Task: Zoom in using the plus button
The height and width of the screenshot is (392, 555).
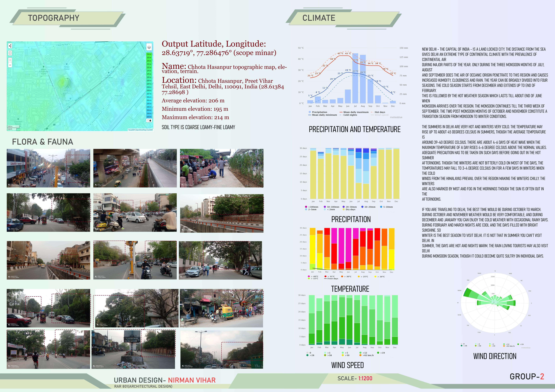Action: 10,60
